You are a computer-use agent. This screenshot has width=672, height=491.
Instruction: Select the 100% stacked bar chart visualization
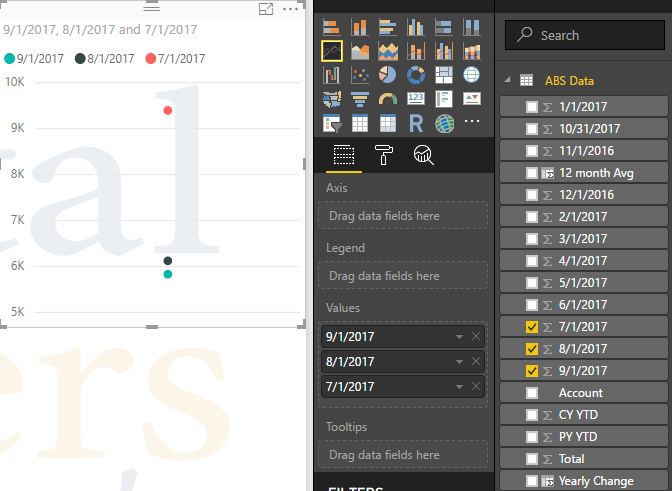coord(444,27)
